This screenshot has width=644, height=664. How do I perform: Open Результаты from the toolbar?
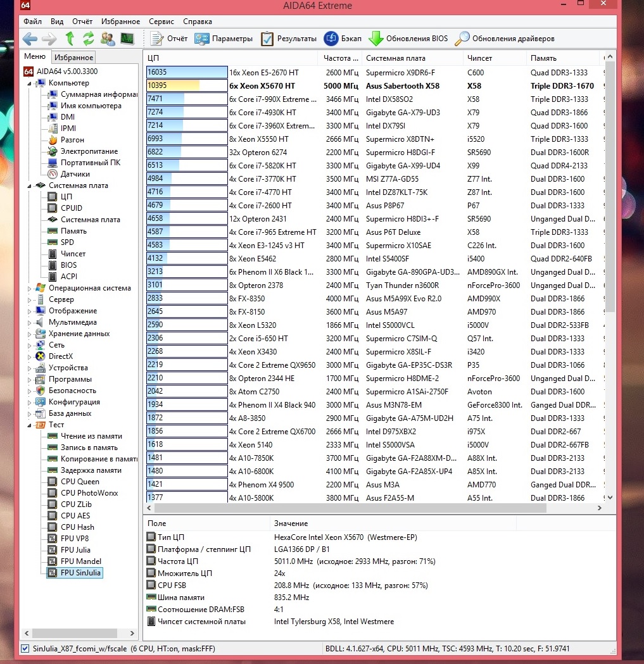(289, 39)
